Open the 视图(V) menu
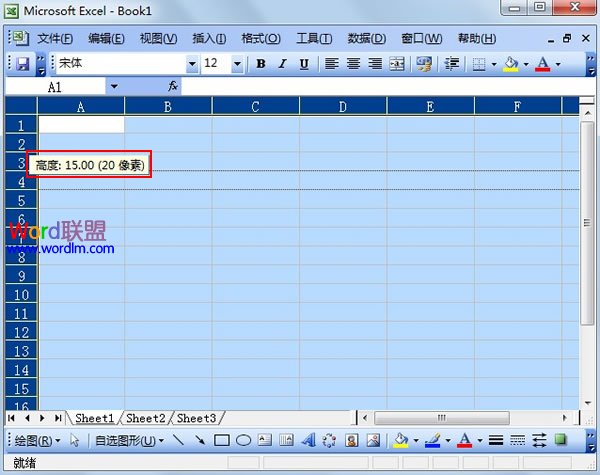Viewport: 600px width, 475px height. 158,39
